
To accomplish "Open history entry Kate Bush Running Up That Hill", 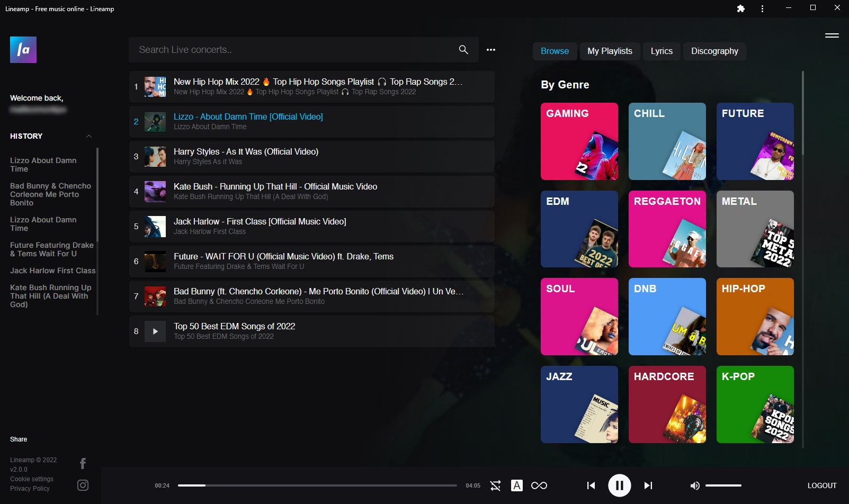I will click(51, 296).
